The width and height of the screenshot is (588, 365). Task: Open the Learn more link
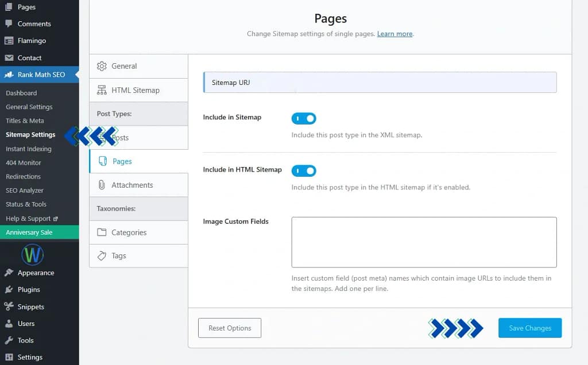pyautogui.click(x=394, y=34)
